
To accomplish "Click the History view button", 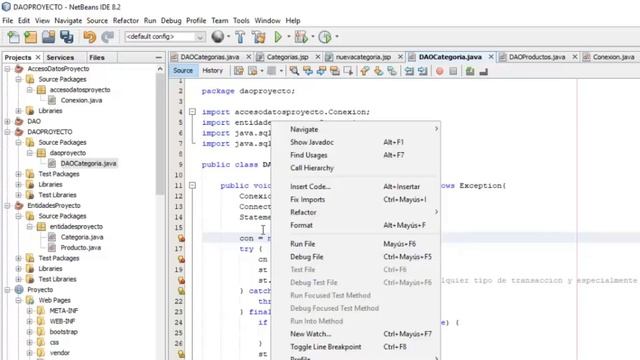I will pos(213,71).
